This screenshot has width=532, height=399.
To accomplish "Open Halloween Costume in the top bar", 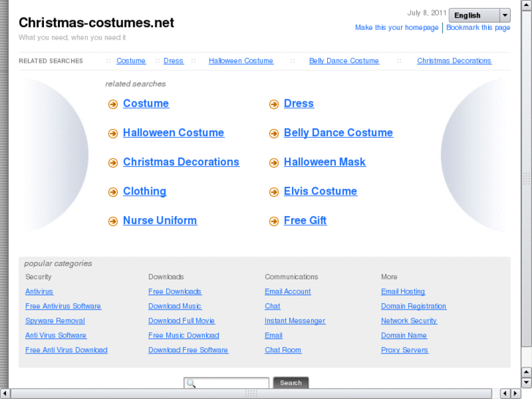I will coord(241,61).
